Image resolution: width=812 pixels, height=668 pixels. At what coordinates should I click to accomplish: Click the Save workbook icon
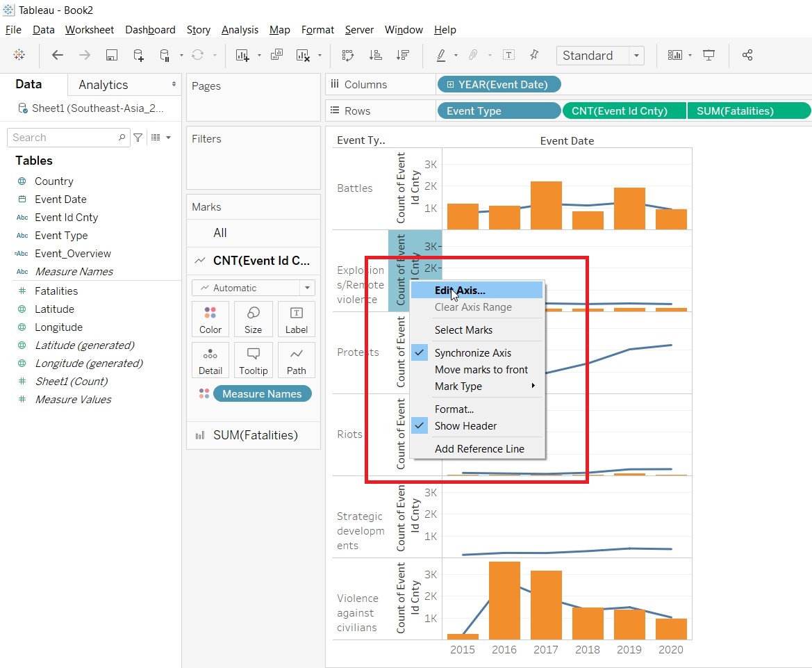[111, 56]
